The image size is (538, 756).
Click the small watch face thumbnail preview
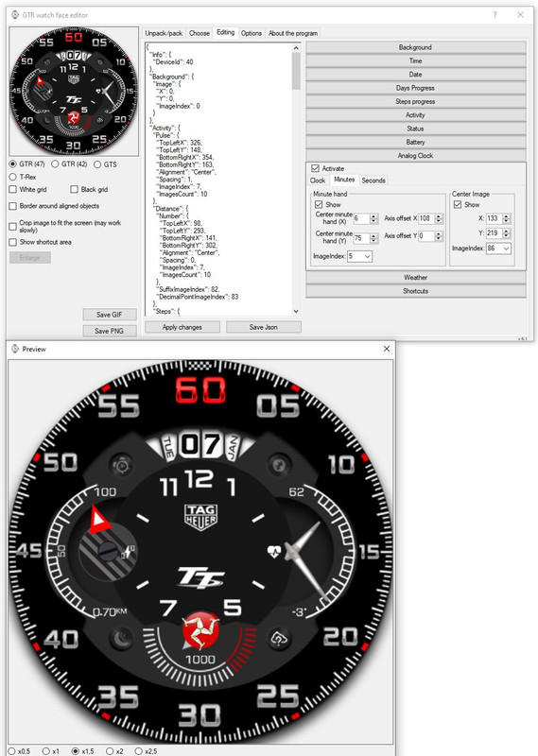click(x=74, y=91)
